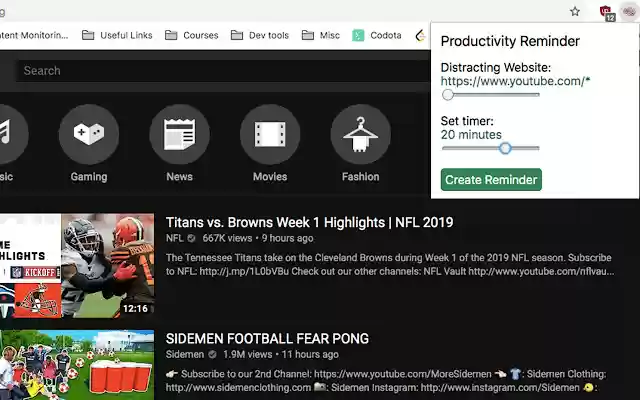Open the Sidemen channel link
Image resolution: width=640 pixels, height=400 pixels.
click(184, 354)
